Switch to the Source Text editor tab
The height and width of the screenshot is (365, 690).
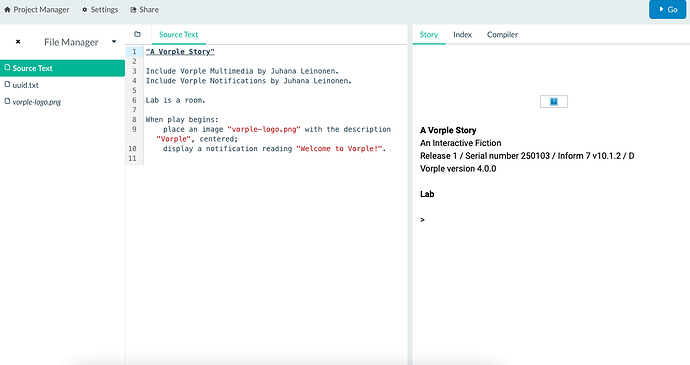pos(179,35)
